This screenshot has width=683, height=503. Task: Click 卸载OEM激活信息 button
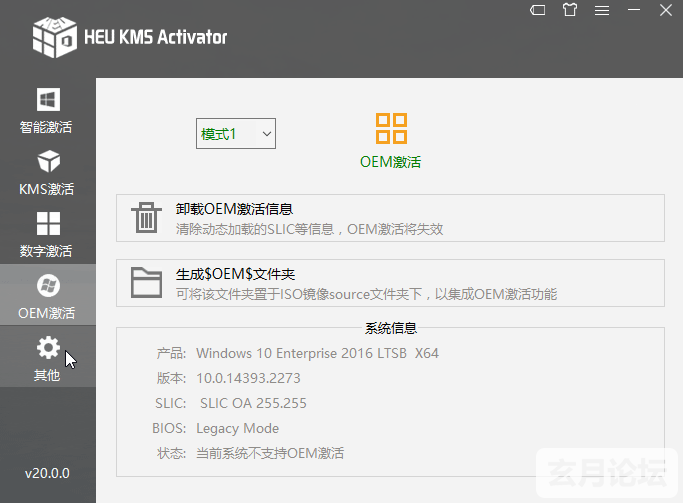[390, 218]
